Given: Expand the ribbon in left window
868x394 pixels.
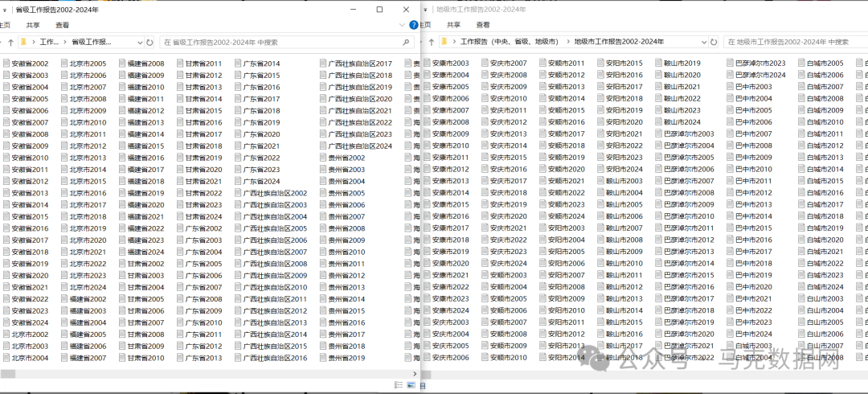Looking at the screenshot, I should click(403, 25).
